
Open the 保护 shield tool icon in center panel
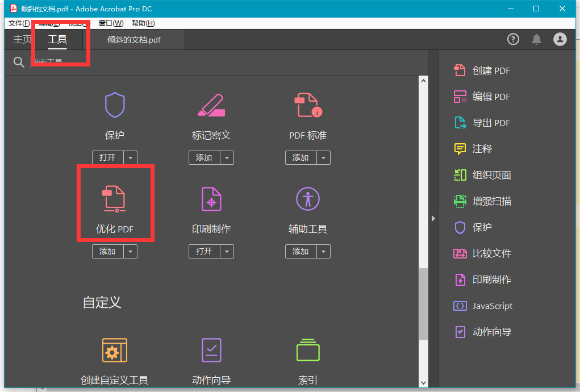point(115,105)
